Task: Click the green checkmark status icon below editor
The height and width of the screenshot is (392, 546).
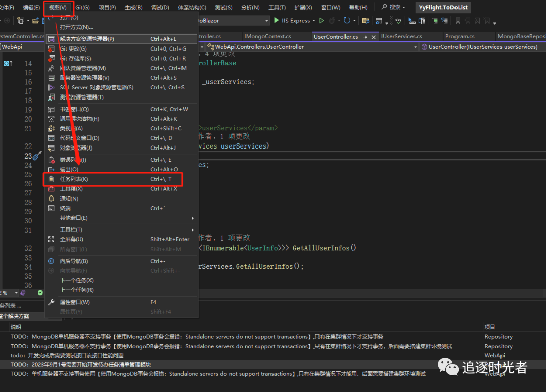Action: 40,293
